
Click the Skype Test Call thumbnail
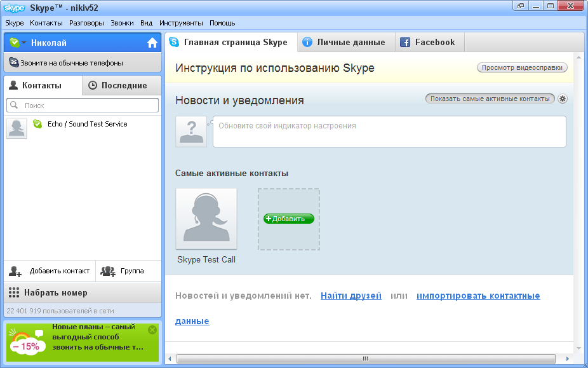(206, 219)
